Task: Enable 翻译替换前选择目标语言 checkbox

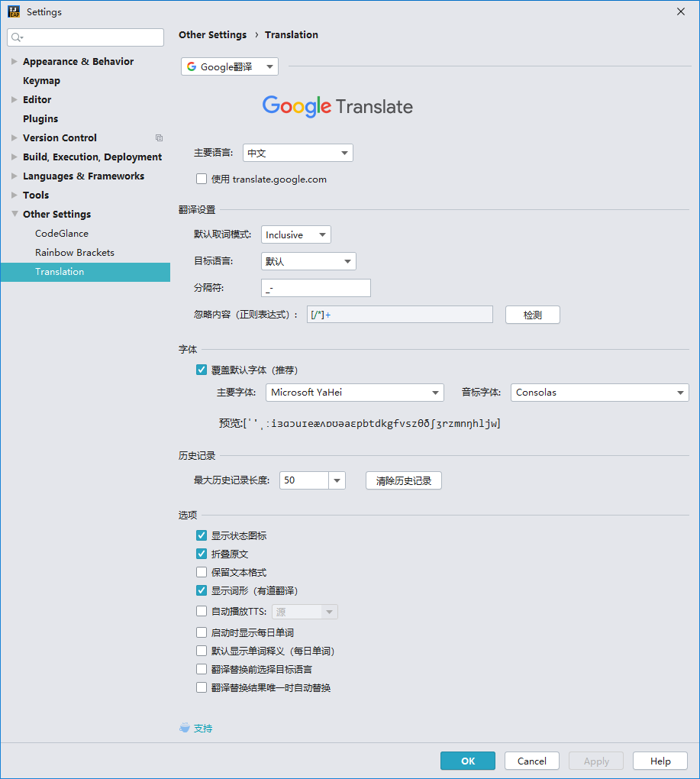Action: click(202, 669)
